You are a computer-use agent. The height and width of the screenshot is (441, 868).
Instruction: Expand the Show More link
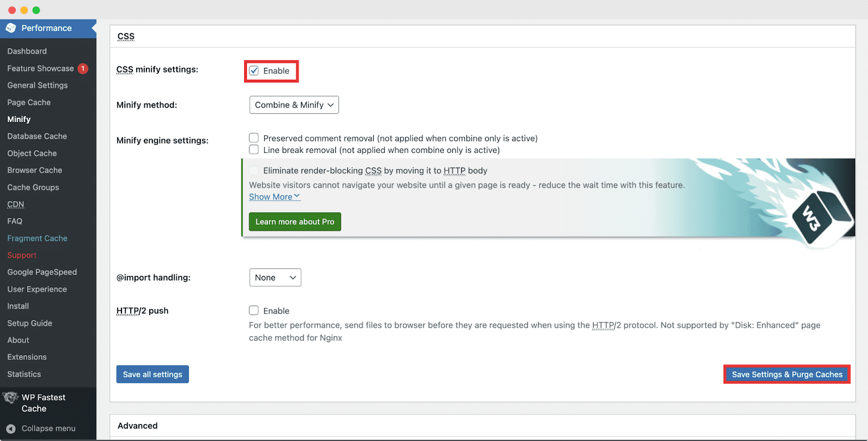[275, 197]
